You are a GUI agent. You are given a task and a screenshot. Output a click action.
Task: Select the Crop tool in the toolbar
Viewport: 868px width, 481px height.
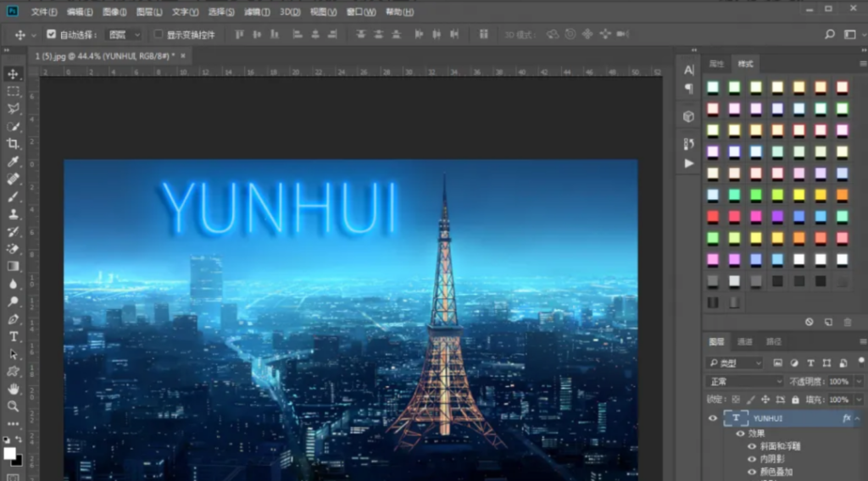pyautogui.click(x=14, y=144)
